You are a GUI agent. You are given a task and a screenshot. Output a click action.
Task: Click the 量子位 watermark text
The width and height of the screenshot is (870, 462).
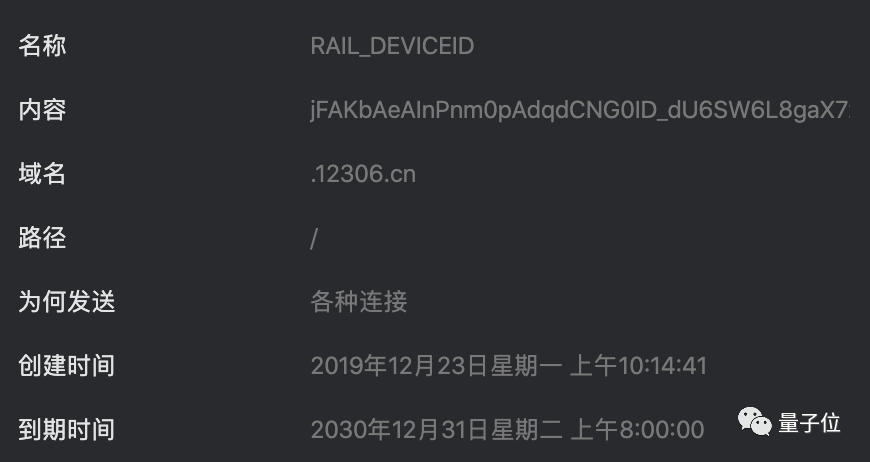tap(810, 423)
